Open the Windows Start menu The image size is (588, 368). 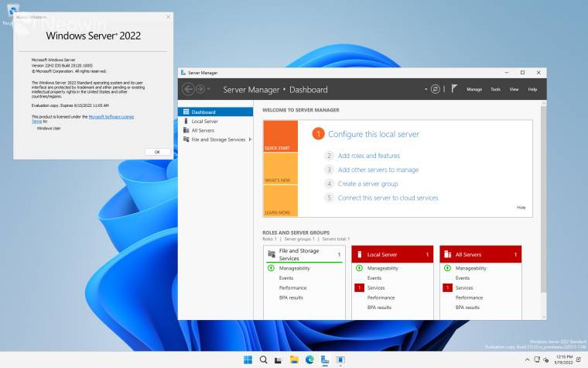248,359
